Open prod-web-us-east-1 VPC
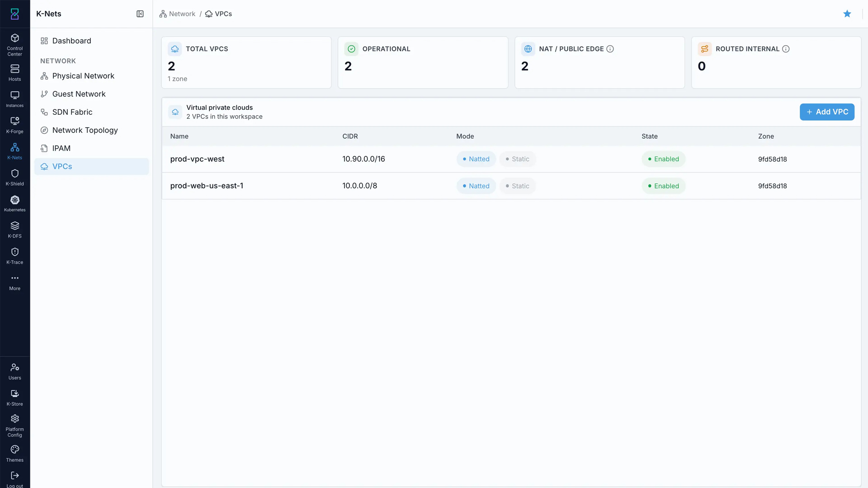 click(207, 186)
